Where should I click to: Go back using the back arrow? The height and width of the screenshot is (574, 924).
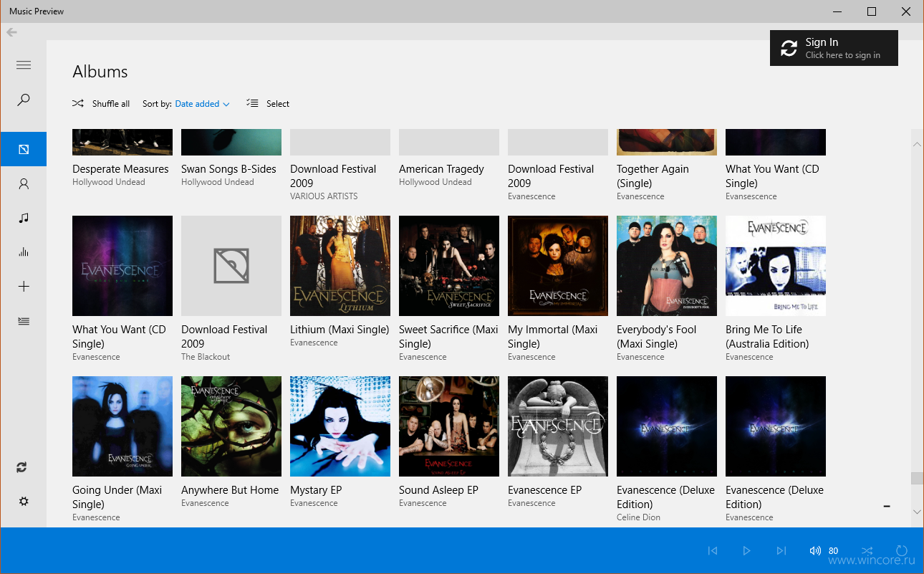pos(11,32)
